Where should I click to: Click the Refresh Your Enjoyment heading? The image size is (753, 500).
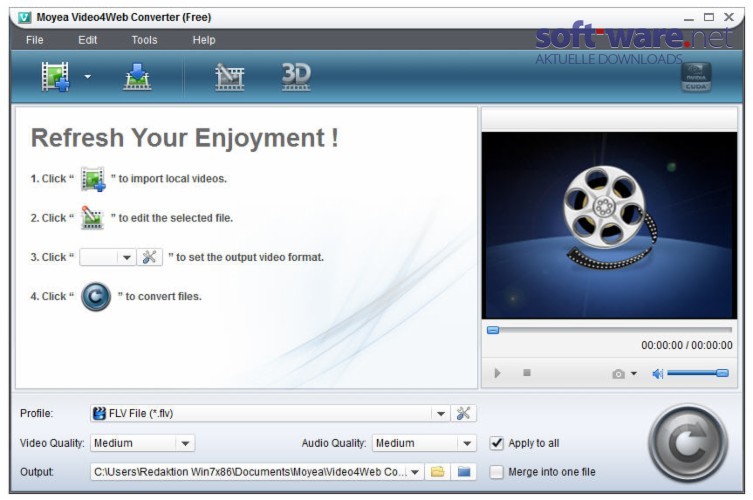tap(184, 138)
